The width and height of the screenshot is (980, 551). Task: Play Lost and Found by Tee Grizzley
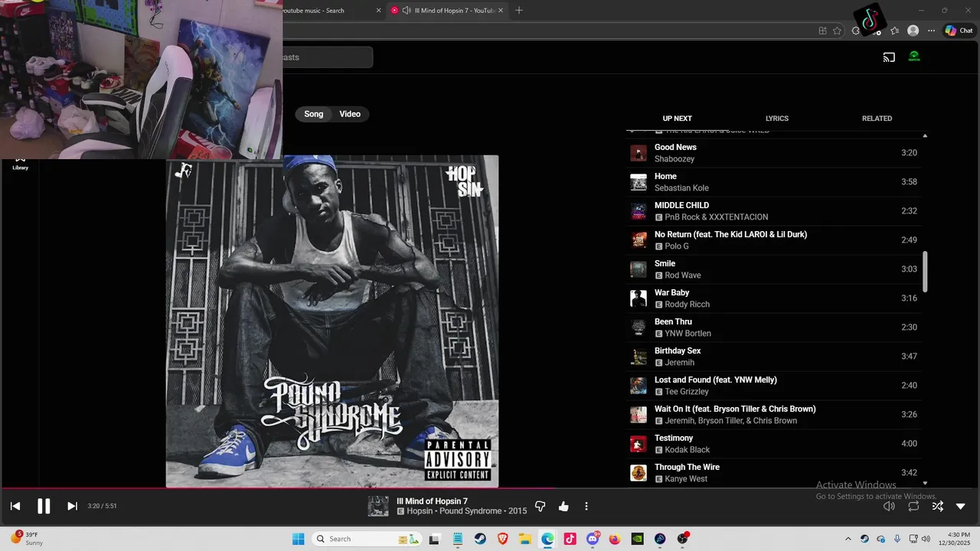click(x=773, y=386)
